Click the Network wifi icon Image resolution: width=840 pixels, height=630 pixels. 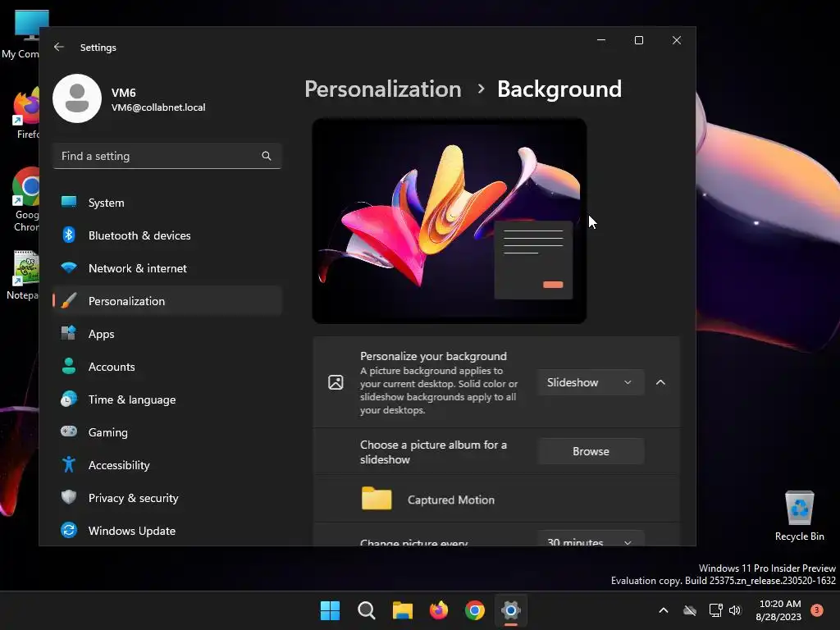tap(69, 267)
